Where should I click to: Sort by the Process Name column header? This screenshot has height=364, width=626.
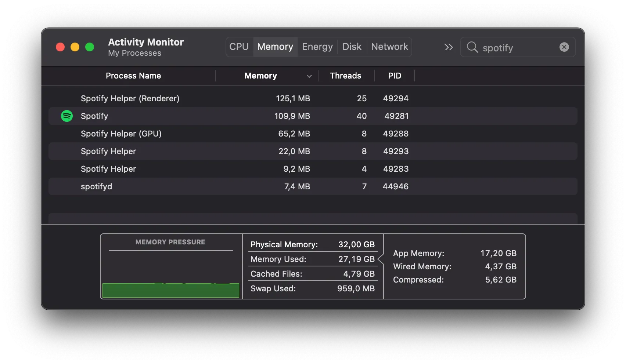[133, 76]
